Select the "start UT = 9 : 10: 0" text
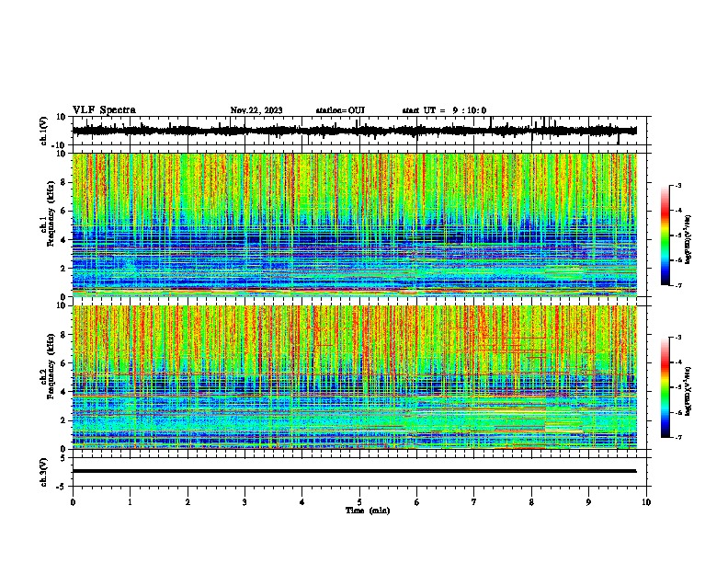 [x=444, y=110]
